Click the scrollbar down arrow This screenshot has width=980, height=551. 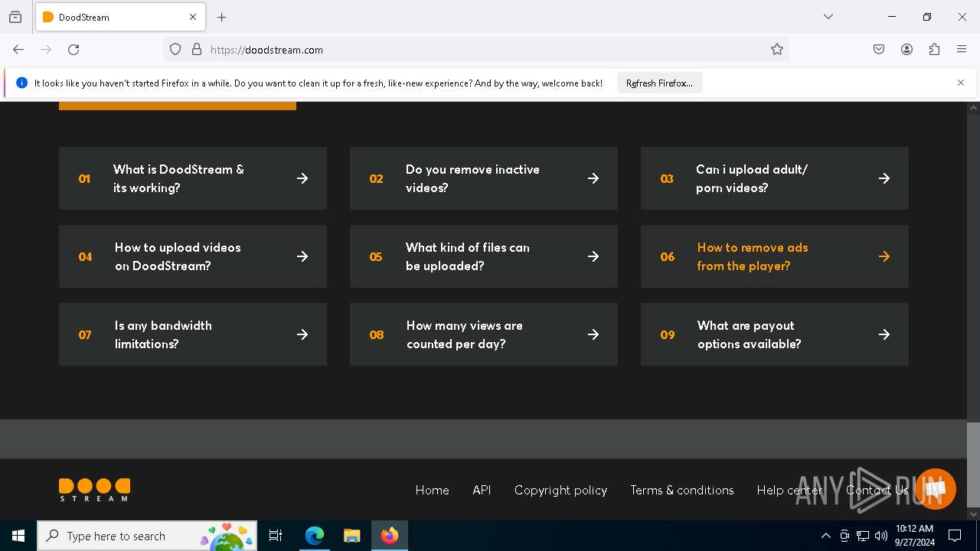973,514
